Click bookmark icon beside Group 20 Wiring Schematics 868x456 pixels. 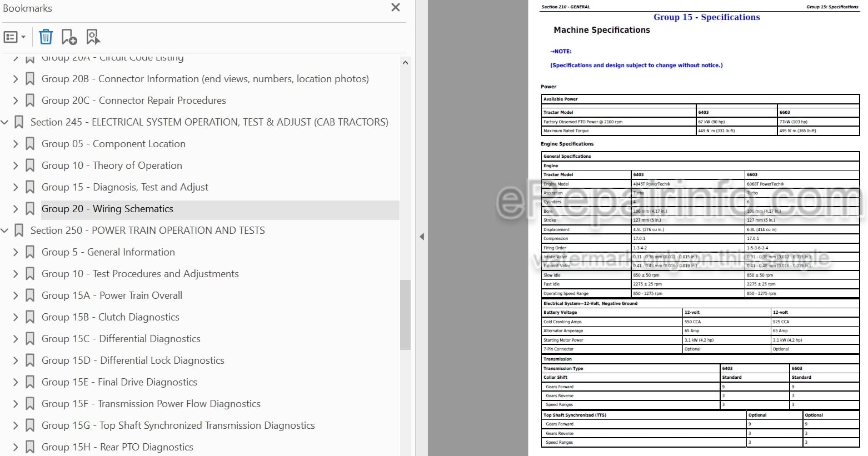31,209
